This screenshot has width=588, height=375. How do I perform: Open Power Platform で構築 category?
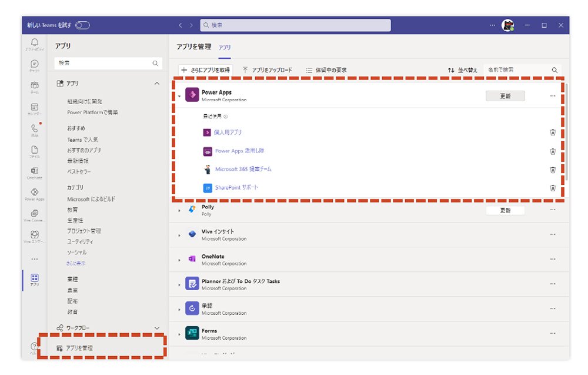(x=93, y=112)
